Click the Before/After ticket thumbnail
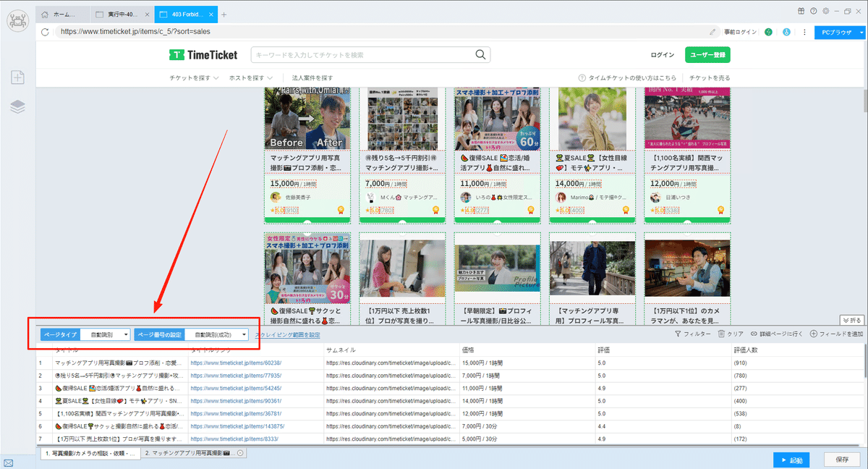868x469 pixels. [x=307, y=118]
